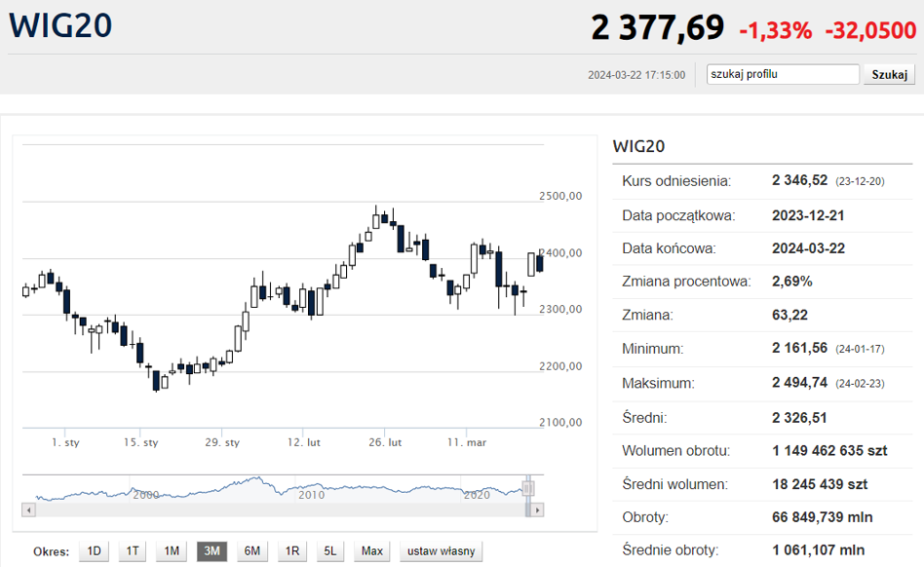Screen dimensions: 924x567
Task: Show the 1R yearly period
Action: 291,551
